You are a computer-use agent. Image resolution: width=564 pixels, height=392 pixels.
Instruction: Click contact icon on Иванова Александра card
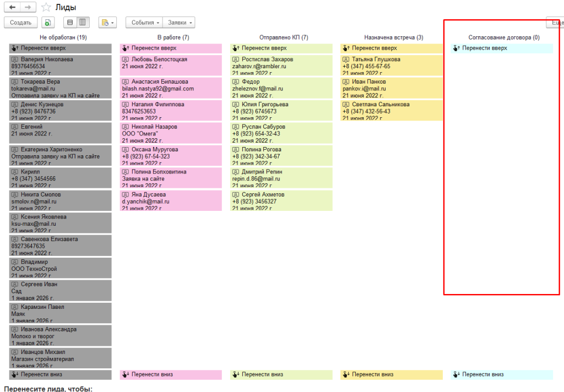pos(15,329)
